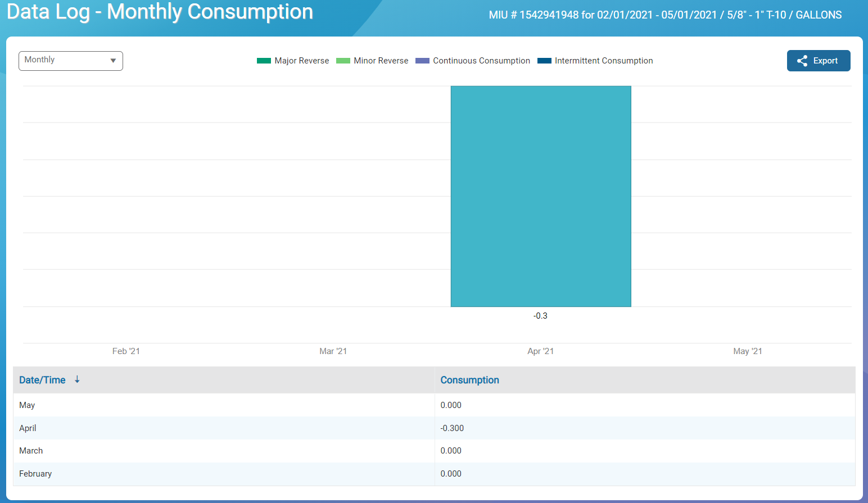The height and width of the screenshot is (503, 868).
Task: Click the Export share icon
Action: click(x=802, y=61)
